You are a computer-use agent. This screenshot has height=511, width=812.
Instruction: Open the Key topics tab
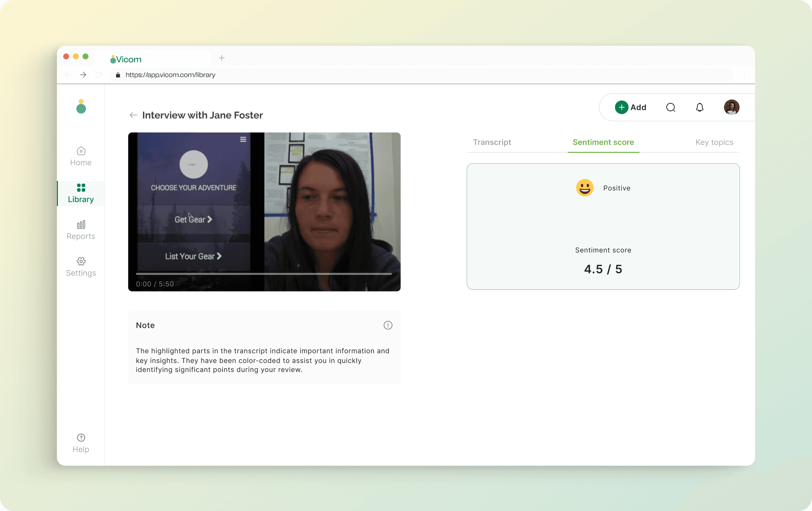coord(714,142)
